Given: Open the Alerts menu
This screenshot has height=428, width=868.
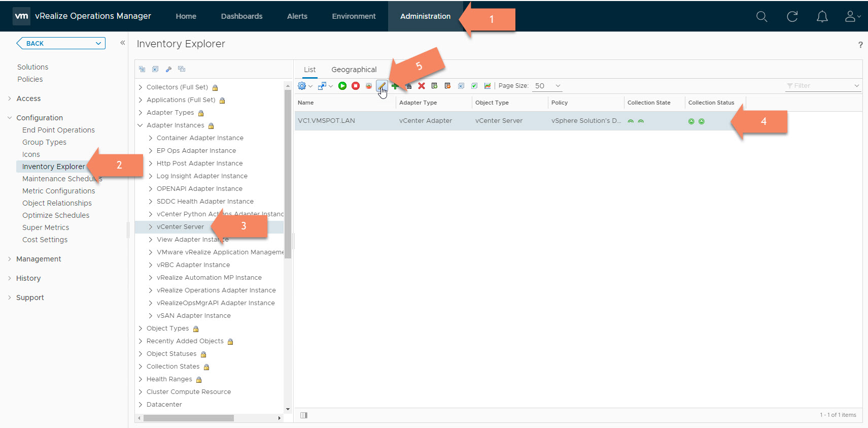Looking at the screenshot, I should click(x=297, y=16).
